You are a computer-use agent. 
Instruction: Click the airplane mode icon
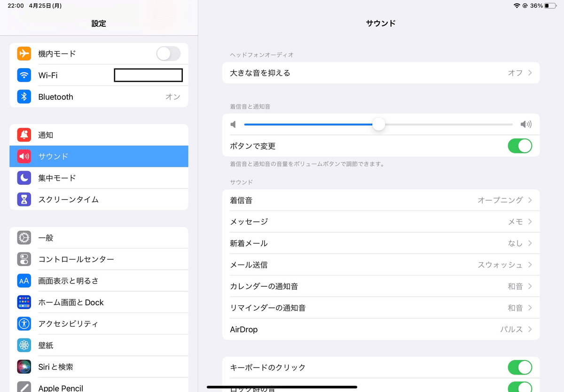point(24,53)
